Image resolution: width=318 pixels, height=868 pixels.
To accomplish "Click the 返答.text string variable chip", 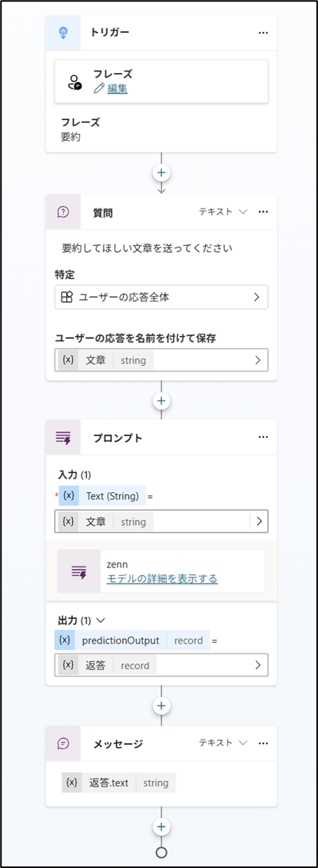I will [118, 783].
